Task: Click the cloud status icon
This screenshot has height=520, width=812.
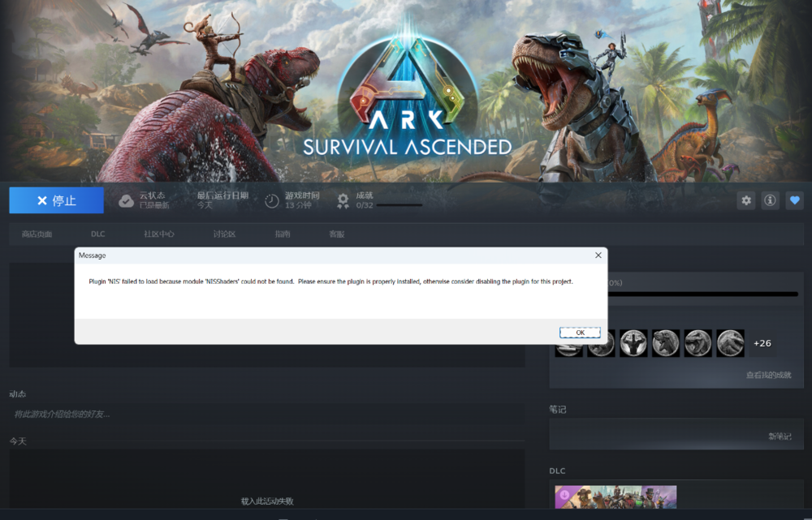Action: click(126, 200)
